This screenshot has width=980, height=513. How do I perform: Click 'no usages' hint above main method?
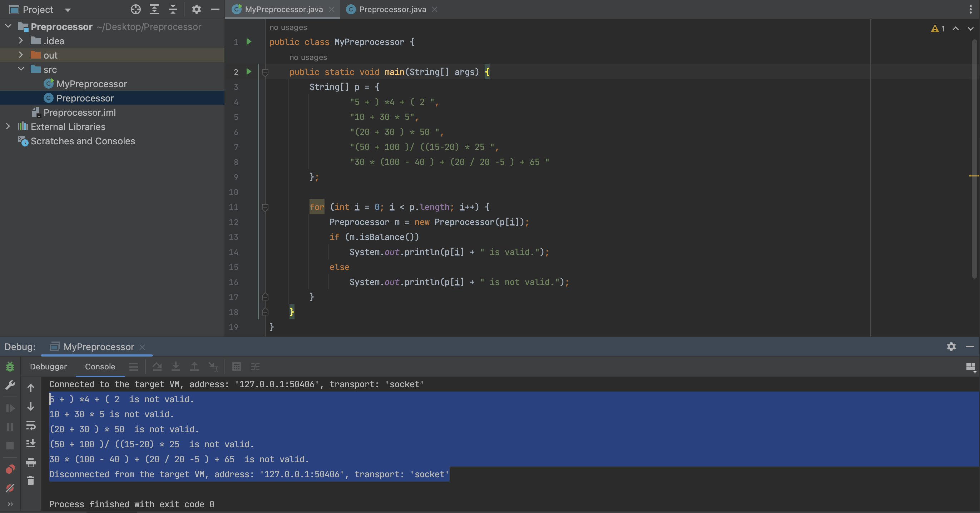point(308,58)
